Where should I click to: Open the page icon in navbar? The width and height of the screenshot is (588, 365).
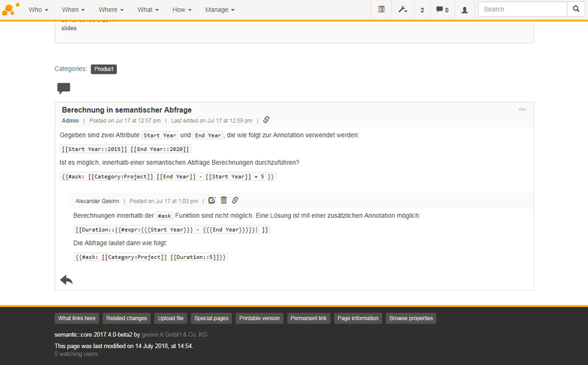pyautogui.click(x=381, y=10)
